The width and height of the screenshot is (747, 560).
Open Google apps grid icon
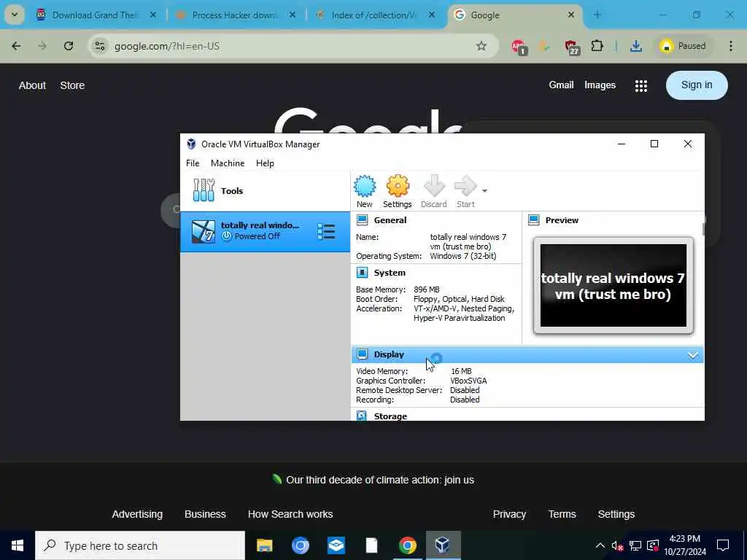pos(640,86)
